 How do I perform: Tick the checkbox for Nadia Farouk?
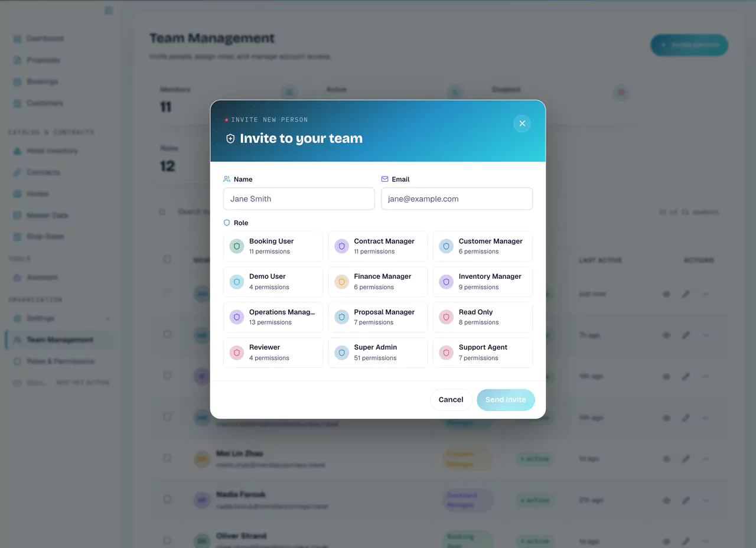click(x=167, y=500)
